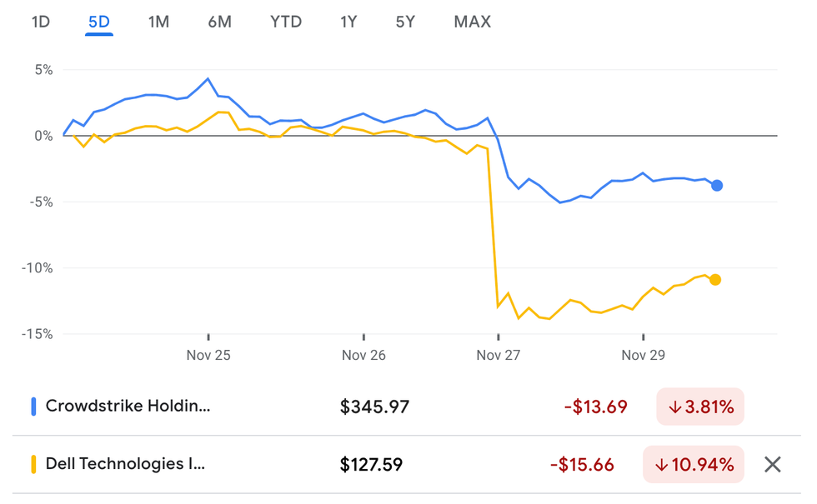Switch to the 1D time range tab
The image size is (817, 504).
41,22
